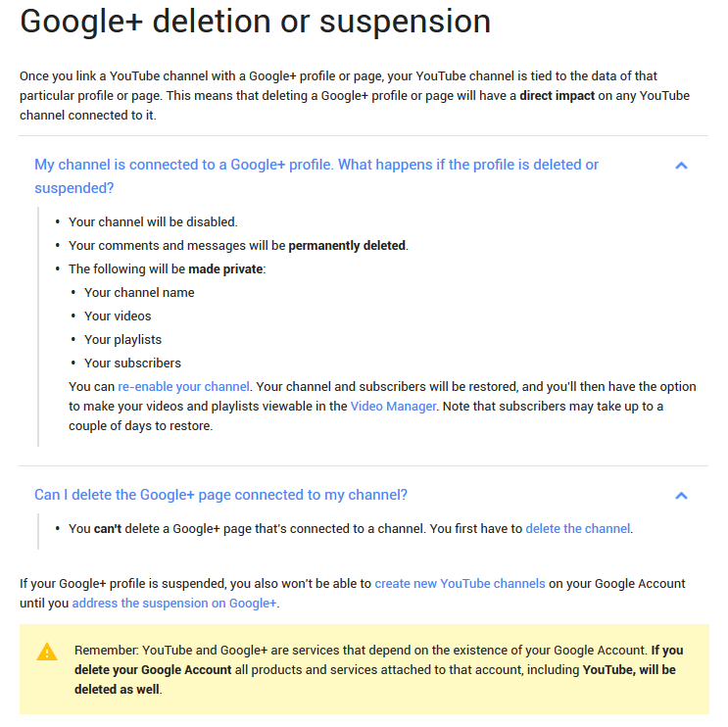Collapse the delete Google+ page question chevron
The width and height of the screenshot is (728, 727).
coord(681,496)
